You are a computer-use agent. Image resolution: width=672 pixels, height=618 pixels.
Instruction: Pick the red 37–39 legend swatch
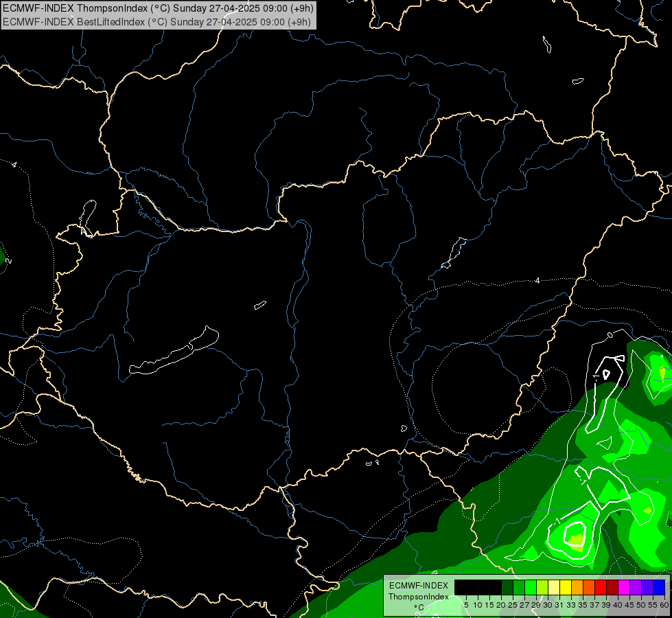(x=601, y=587)
